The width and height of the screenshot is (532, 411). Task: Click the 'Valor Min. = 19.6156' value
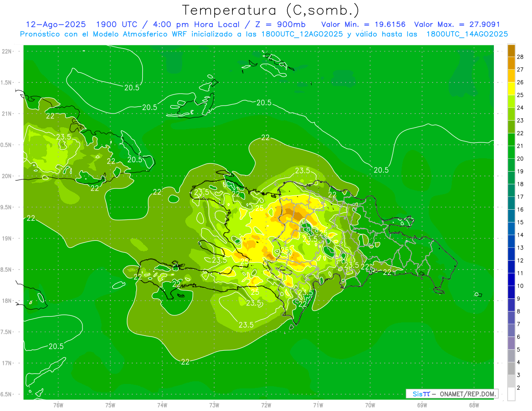[363, 24]
